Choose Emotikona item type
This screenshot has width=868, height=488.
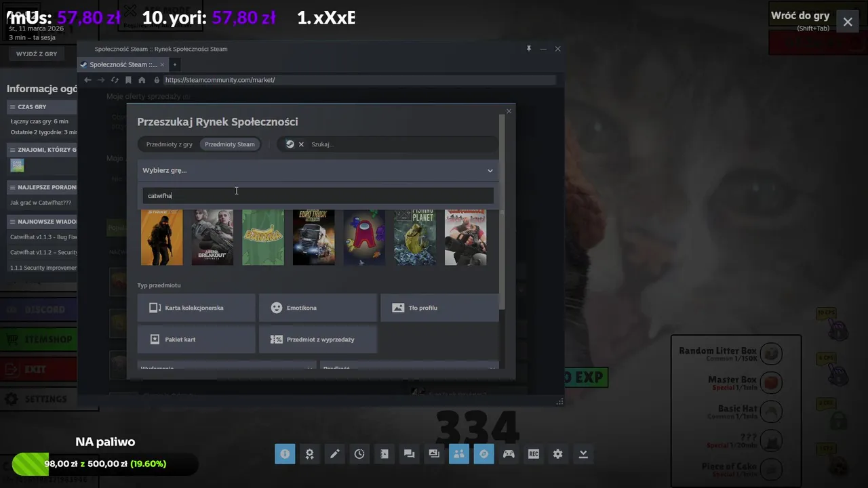pos(318,308)
